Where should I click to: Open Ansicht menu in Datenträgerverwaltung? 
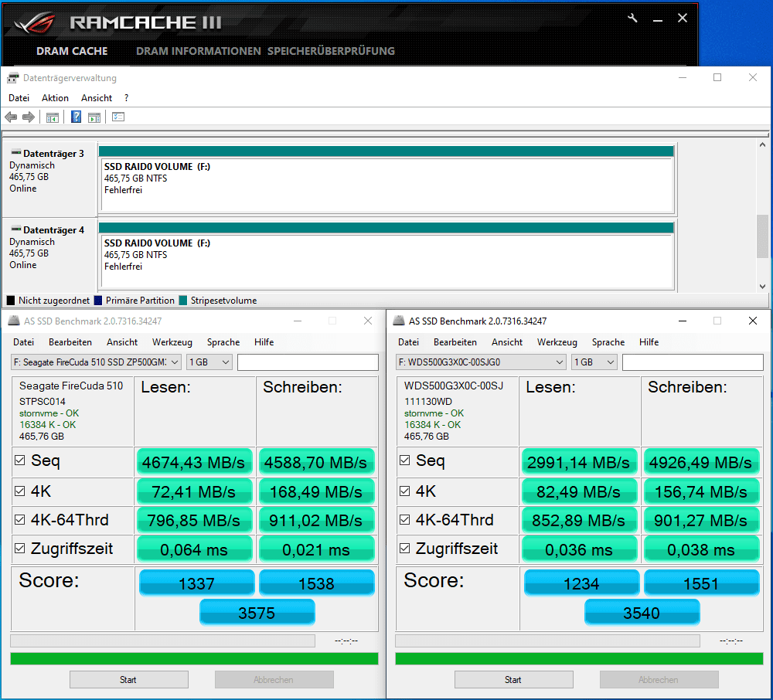97,98
